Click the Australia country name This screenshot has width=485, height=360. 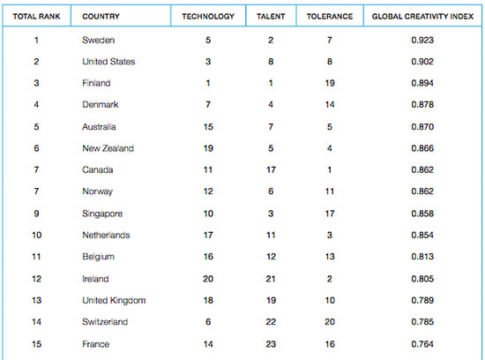click(99, 127)
